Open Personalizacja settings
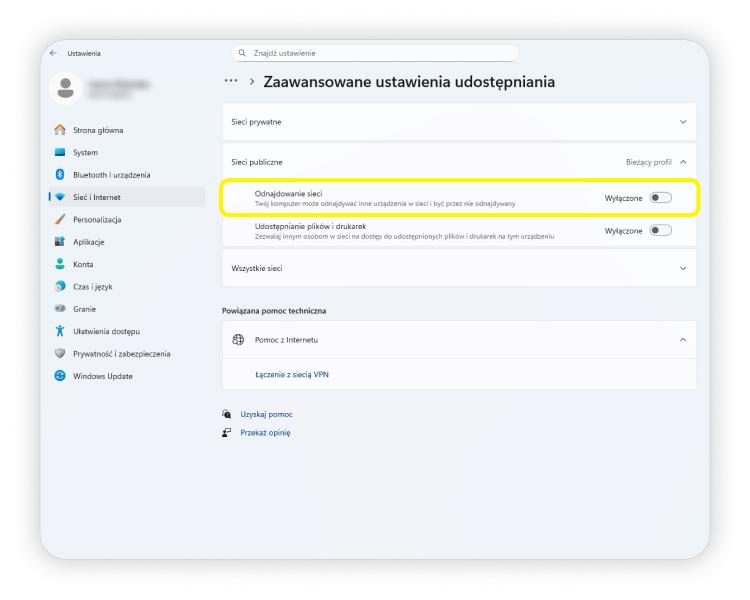750x600 pixels. pos(127,220)
